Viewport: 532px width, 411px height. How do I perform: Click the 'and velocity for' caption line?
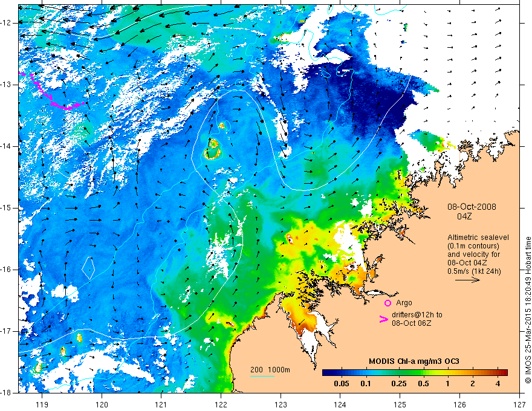coord(473,254)
